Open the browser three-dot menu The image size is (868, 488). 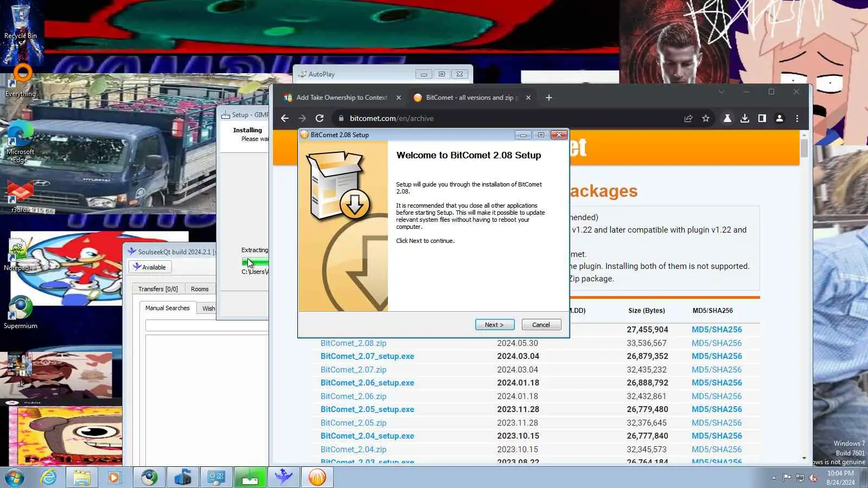(797, 118)
